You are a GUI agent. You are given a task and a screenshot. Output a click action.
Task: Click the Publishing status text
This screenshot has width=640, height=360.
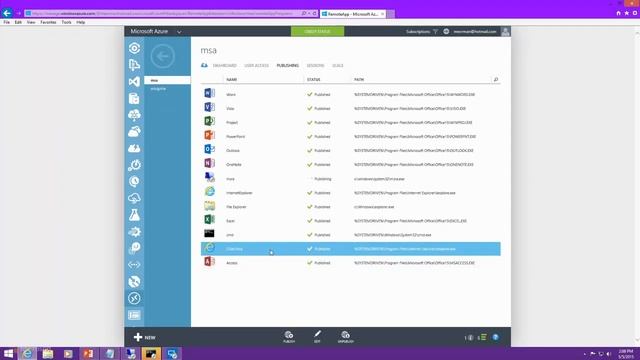point(322,179)
